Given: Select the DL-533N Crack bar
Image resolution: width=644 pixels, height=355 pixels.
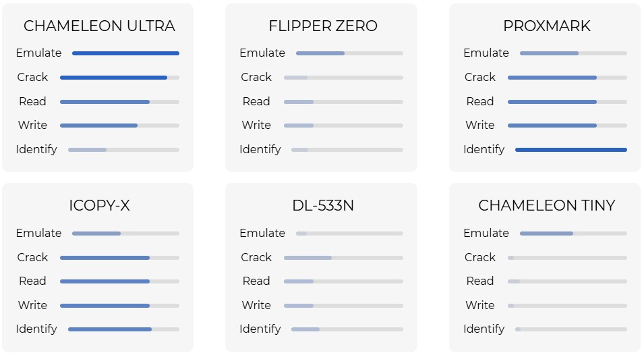Looking at the screenshot, I should pos(343,258).
